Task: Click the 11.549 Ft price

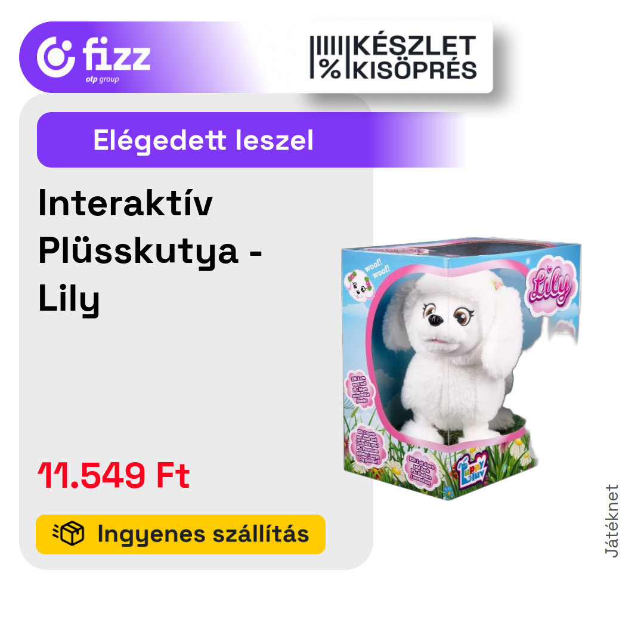Action: pos(113,475)
